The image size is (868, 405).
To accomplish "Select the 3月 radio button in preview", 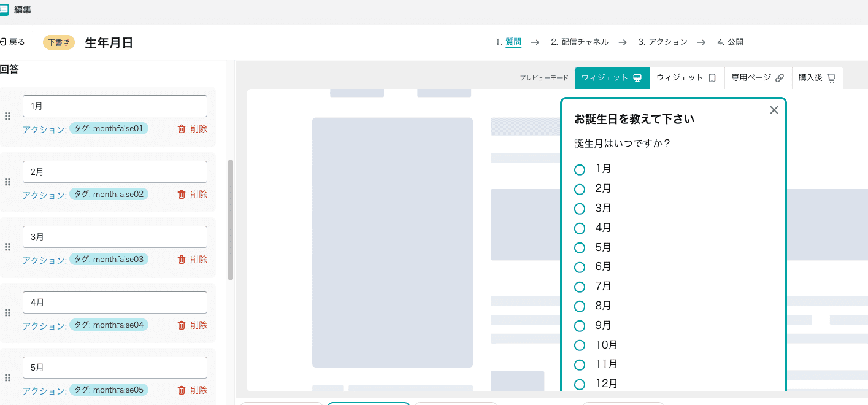I will coord(580,209).
